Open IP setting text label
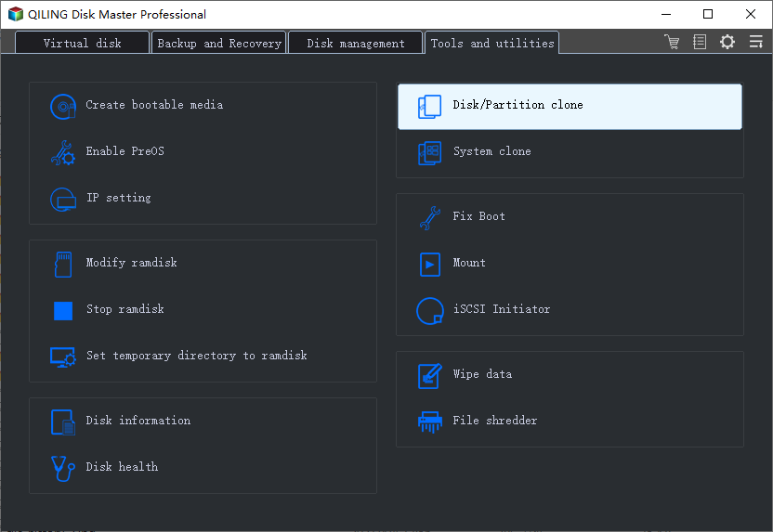 click(x=119, y=198)
